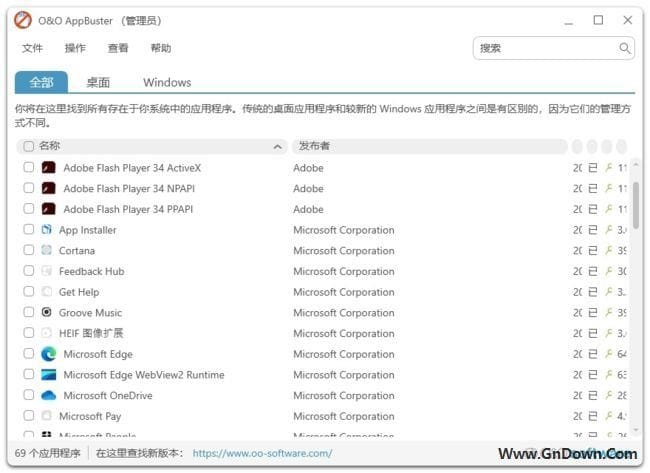Select the Get Help row name
Screen dimensions: 650x473
79,292
